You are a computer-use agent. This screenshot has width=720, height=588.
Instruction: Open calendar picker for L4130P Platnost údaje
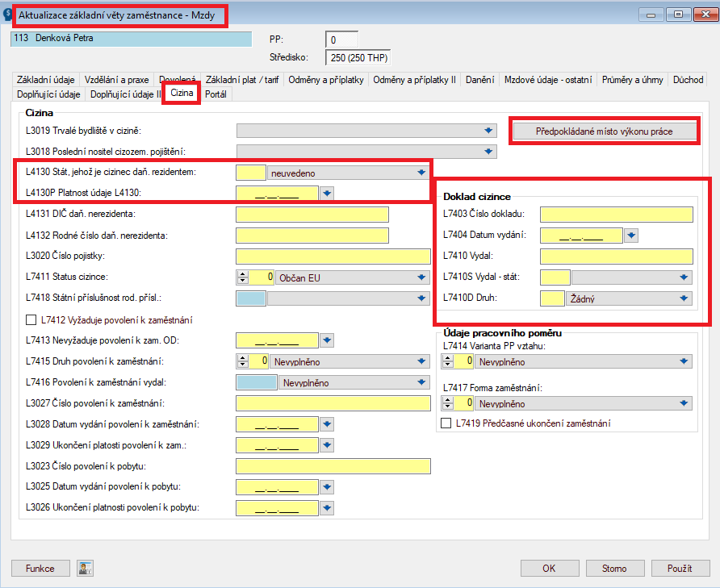[x=327, y=194]
